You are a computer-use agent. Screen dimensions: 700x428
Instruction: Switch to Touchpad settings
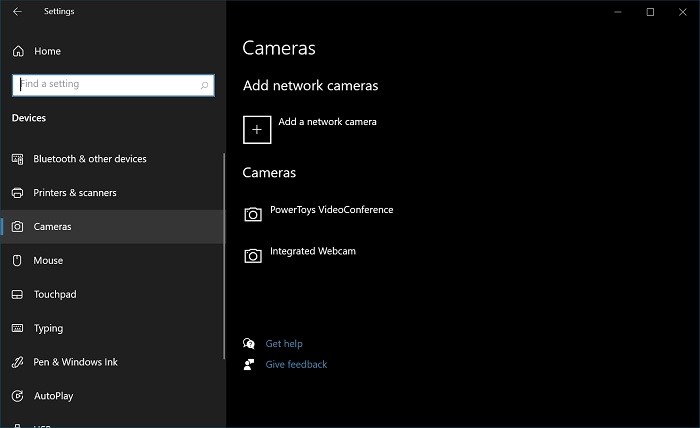112,295
